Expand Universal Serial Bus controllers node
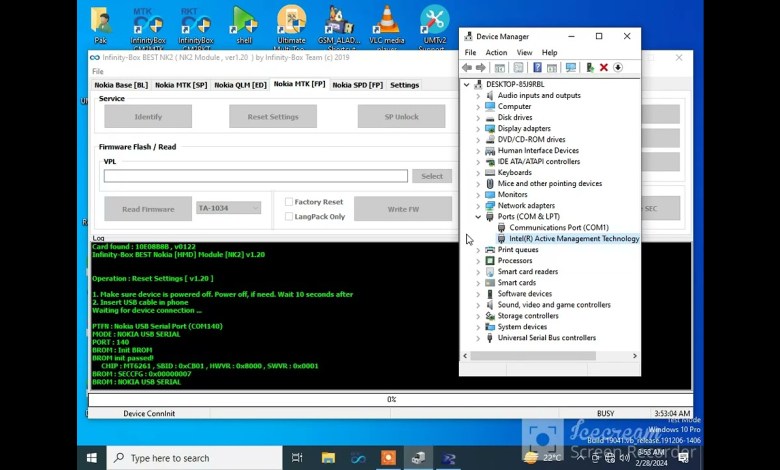The image size is (780, 470). pyautogui.click(x=478, y=338)
